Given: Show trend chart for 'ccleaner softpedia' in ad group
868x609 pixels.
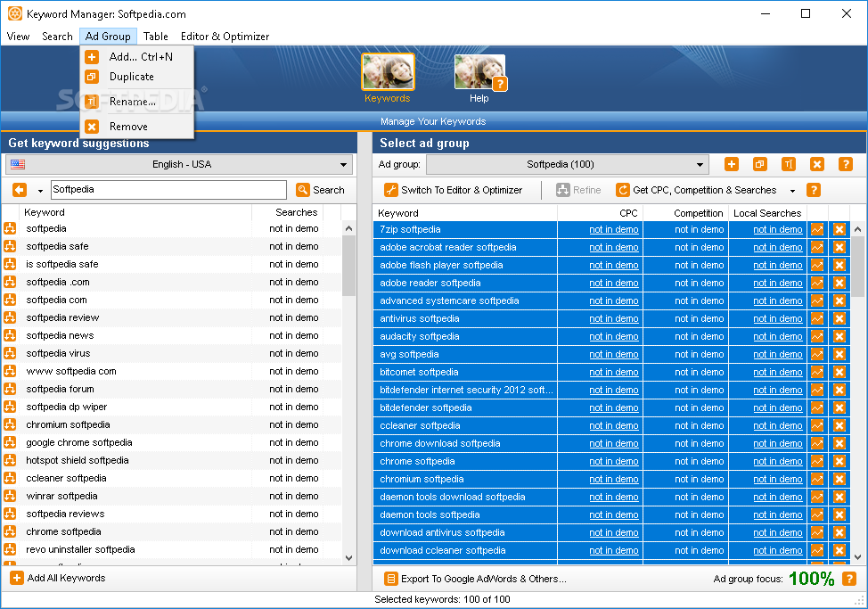Looking at the screenshot, I should click(817, 425).
